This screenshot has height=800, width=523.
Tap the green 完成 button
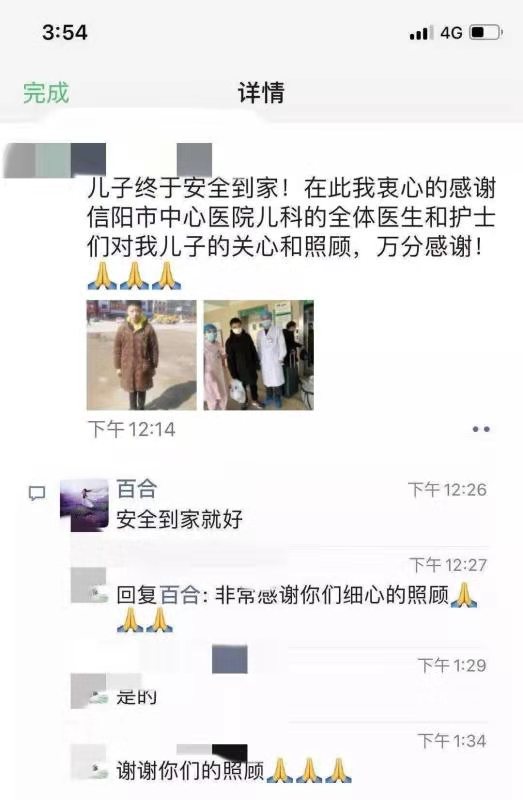point(46,93)
